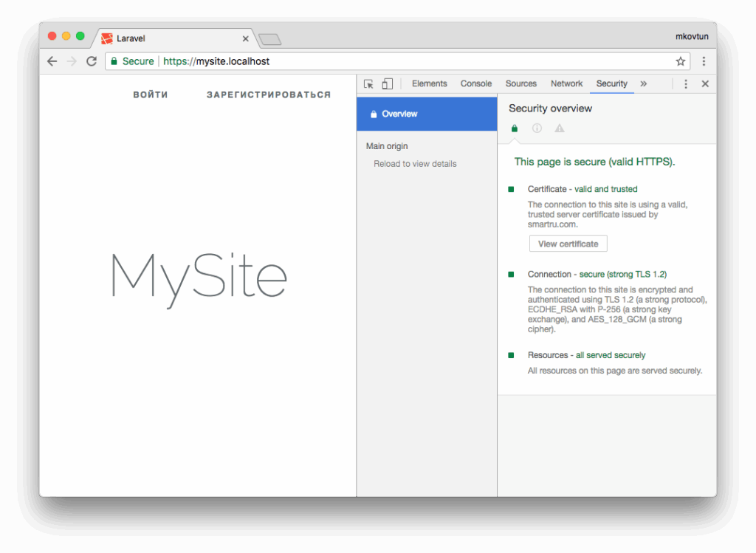Image resolution: width=756 pixels, height=553 pixels.
Task: Click the 'Security overview' heading
Action: (x=550, y=109)
